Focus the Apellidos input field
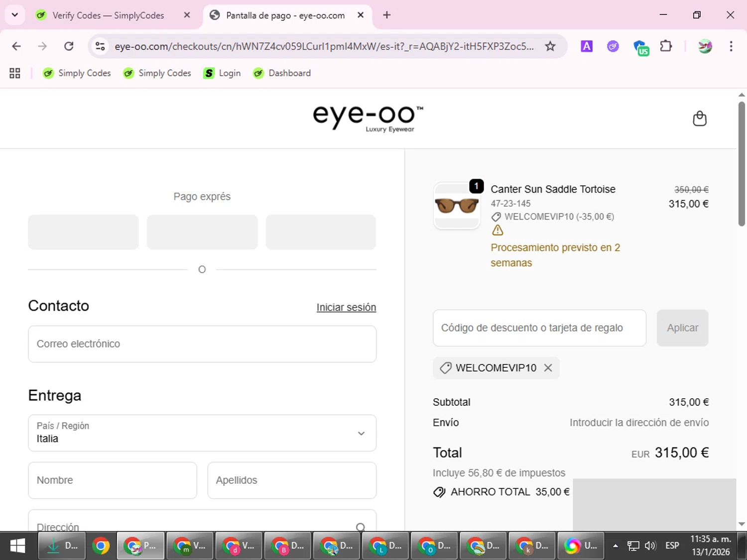The height and width of the screenshot is (560, 747). (292, 480)
